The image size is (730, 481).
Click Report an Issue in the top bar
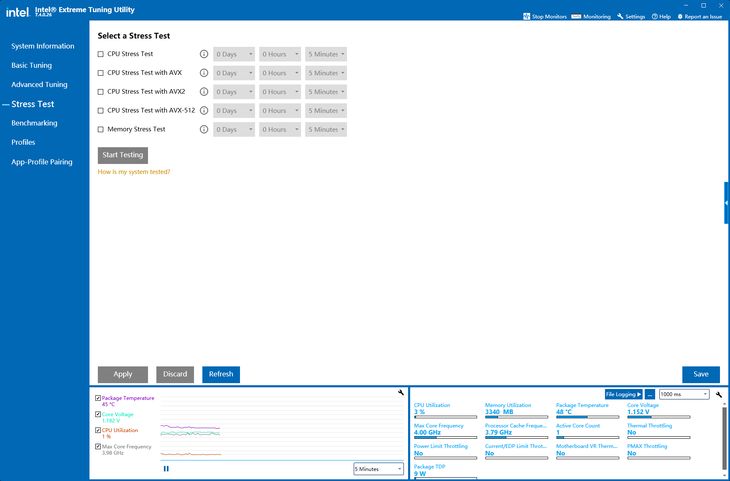[x=700, y=16]
